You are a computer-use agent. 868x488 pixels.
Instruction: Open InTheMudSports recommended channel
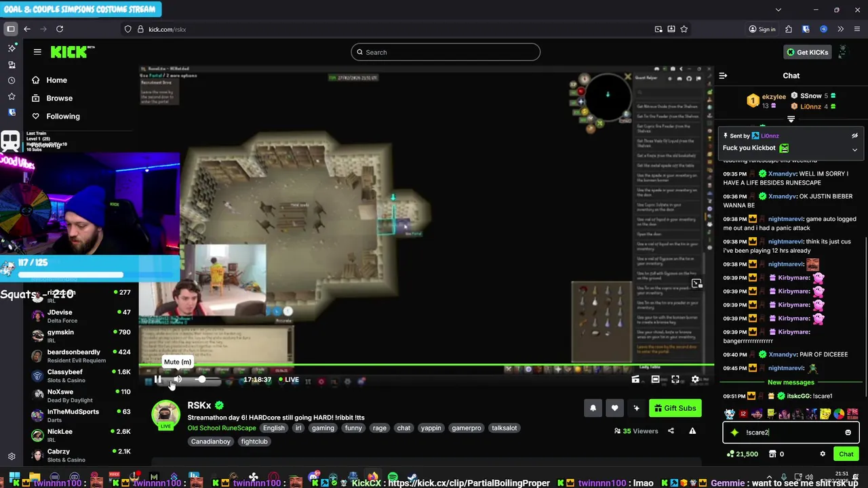[81, 415]
